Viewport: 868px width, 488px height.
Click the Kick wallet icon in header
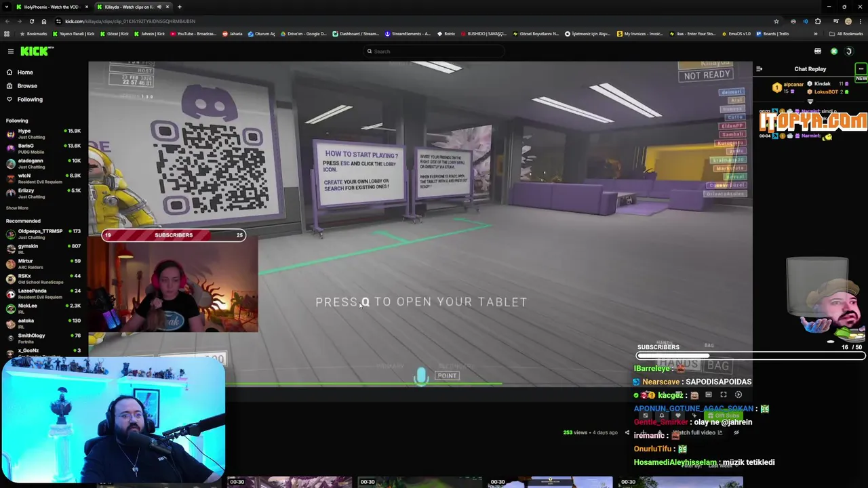pyautogui.click(x=818, y=52)
